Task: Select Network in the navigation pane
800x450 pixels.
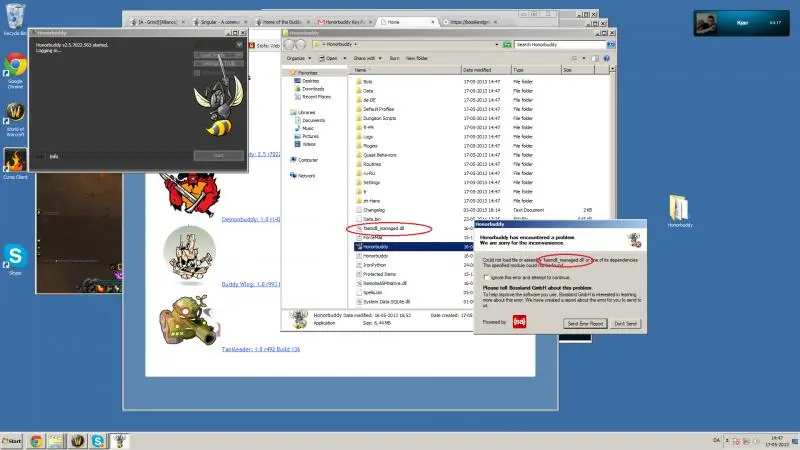Action: pos(303,176)
